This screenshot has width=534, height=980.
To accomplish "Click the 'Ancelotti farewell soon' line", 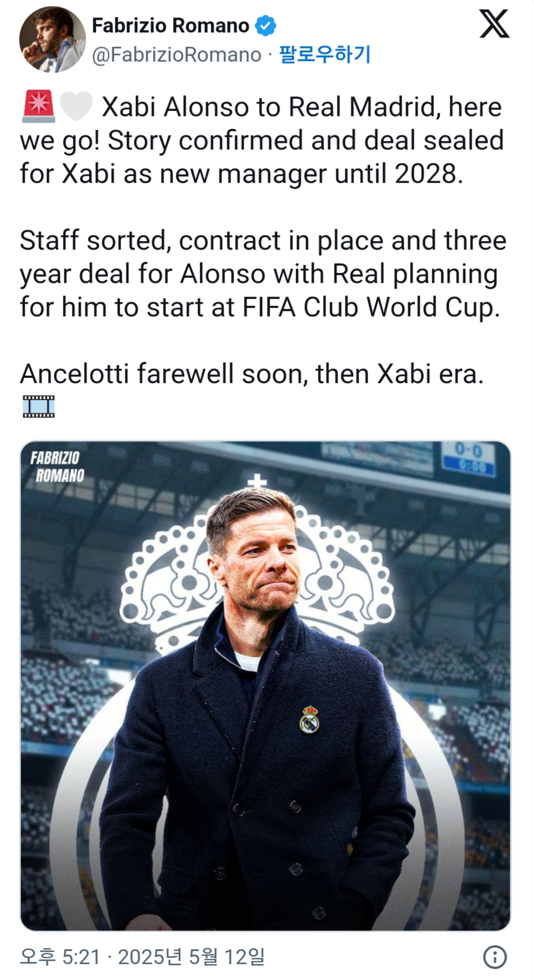I will point(252,374).
